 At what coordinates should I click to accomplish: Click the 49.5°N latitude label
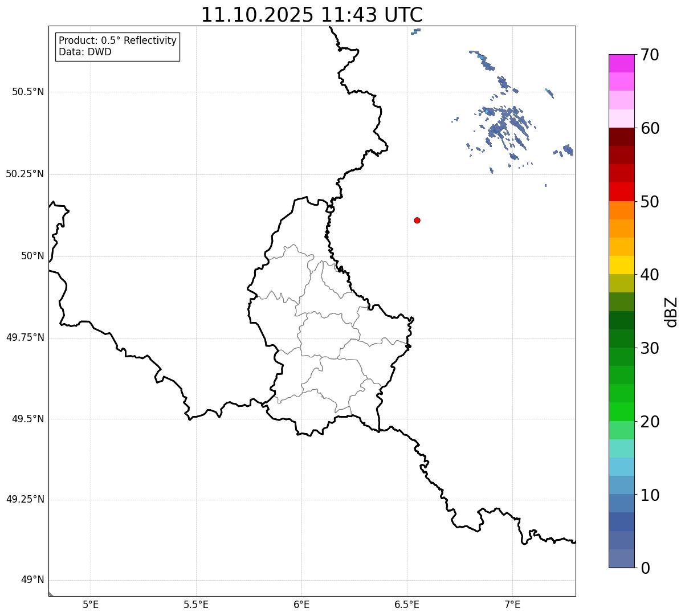pos(28,419)
